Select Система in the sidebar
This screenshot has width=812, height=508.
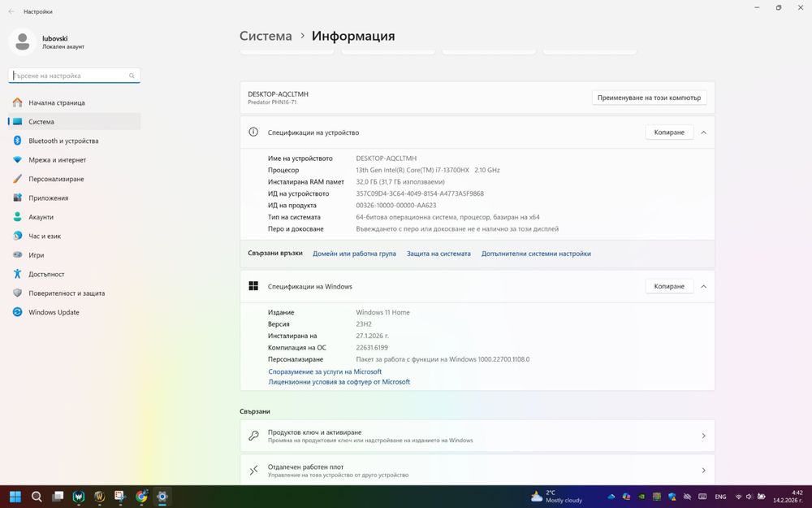click(x=74, y=122)
